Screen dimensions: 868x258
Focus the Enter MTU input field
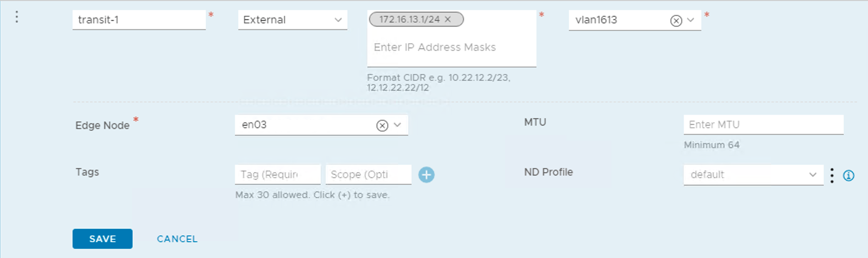click(x=763, y=125)
